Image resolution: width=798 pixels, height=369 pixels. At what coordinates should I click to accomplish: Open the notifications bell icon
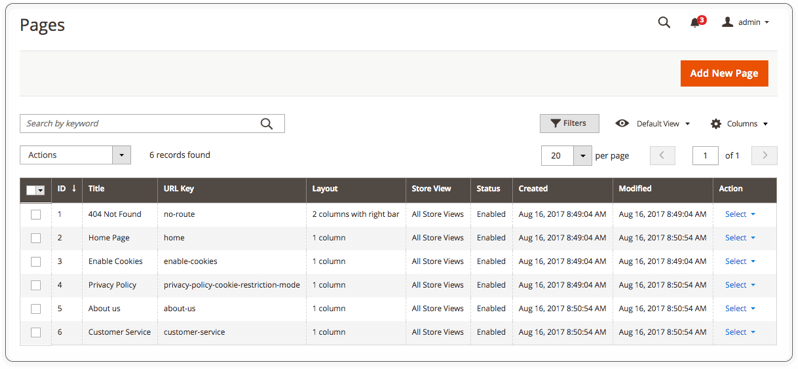click(x=695, y=23)
